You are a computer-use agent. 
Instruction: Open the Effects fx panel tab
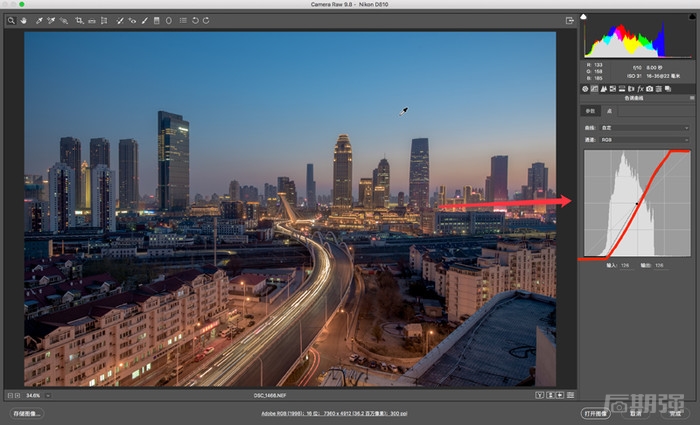tap(640, 89)
